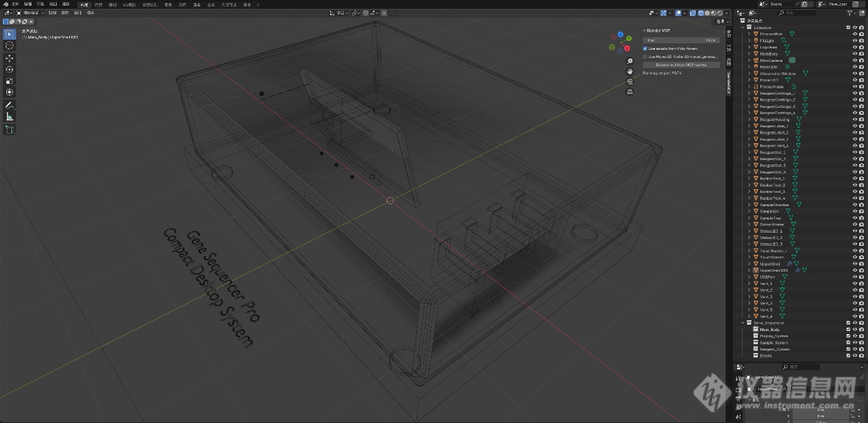Choose the Transform tool in the left toolbar
This screenshot has height=423, width=868.
[x=9, y=92]
